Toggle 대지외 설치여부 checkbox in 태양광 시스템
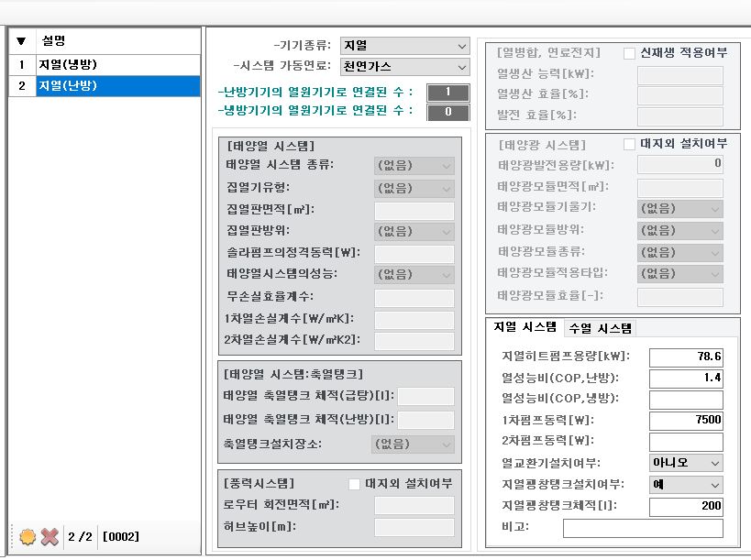Screen dimensions: 751x560 point(629,144)
